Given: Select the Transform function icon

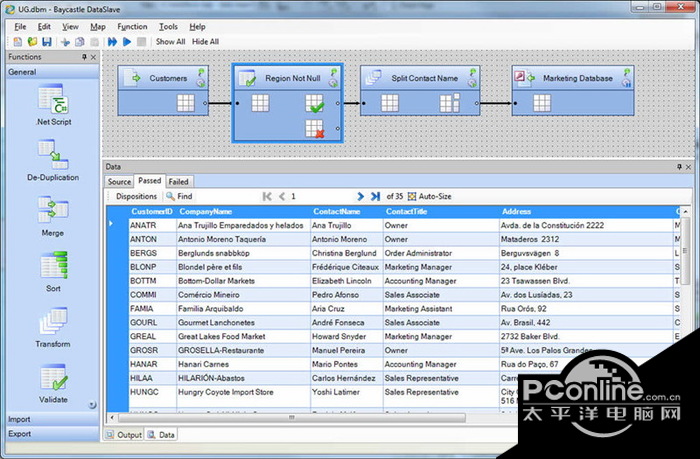Looking at the screenshot, I should [x=53, y=321].
